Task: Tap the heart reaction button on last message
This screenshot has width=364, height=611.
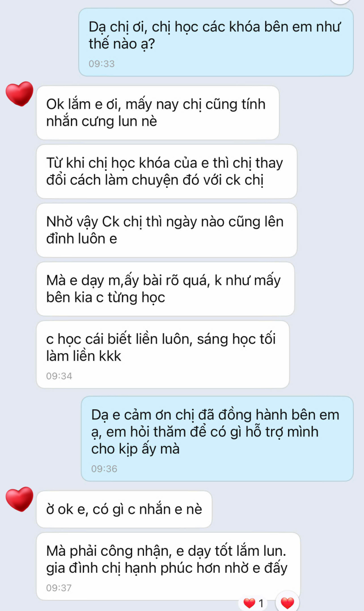Action: pos(287,602)
